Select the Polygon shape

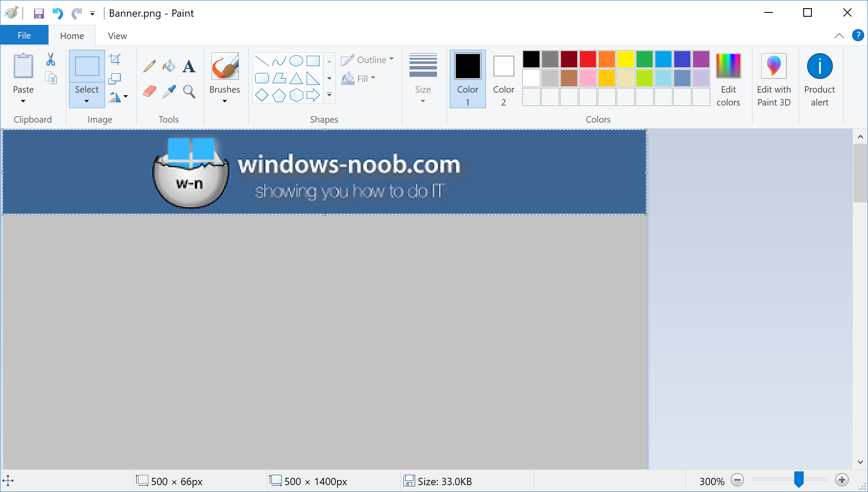(279, 78)
